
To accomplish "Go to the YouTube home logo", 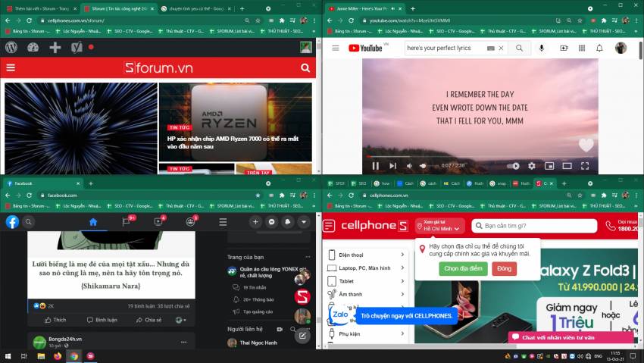I will [x=365, y=48].
